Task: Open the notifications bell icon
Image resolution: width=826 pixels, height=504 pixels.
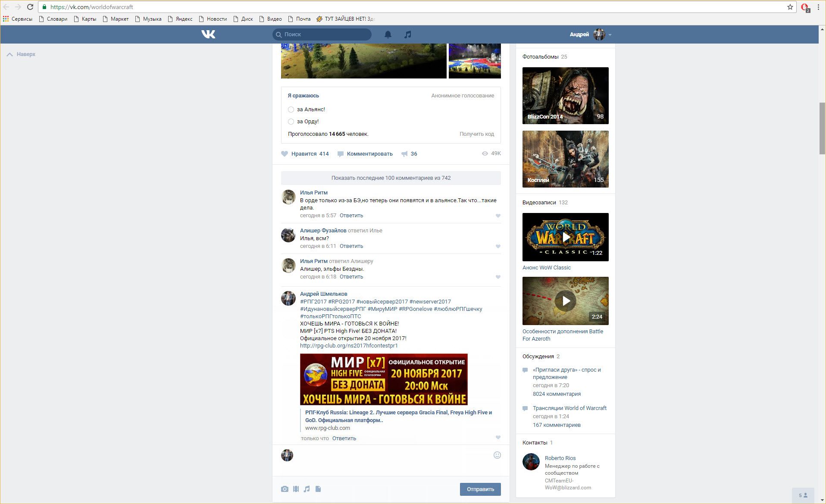Action: pos(388,34)
